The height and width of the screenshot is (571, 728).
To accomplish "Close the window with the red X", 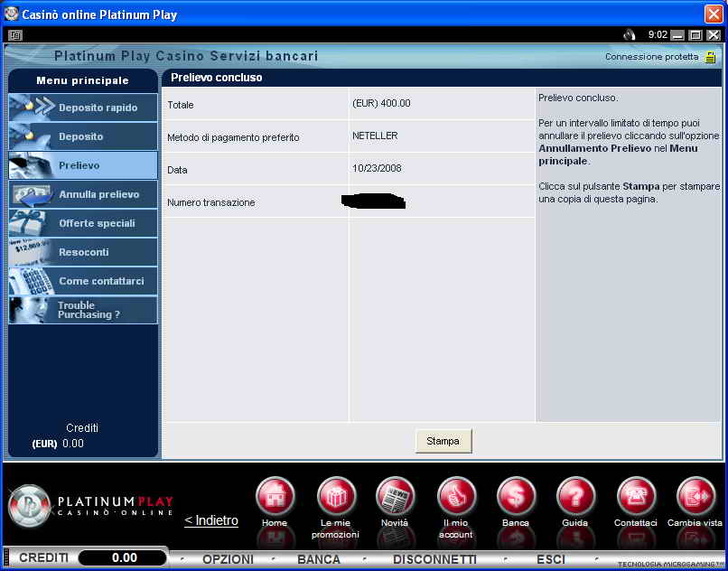I will coord(714,14).
